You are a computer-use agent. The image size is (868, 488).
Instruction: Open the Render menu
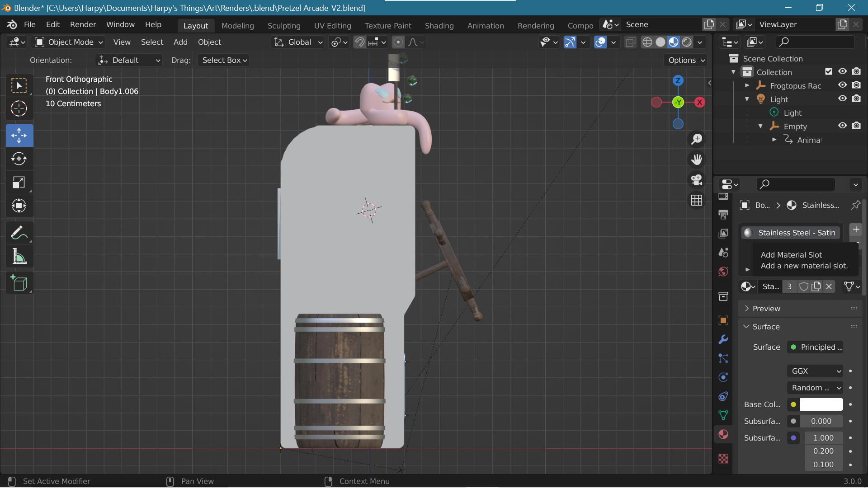tap(83, 24)
